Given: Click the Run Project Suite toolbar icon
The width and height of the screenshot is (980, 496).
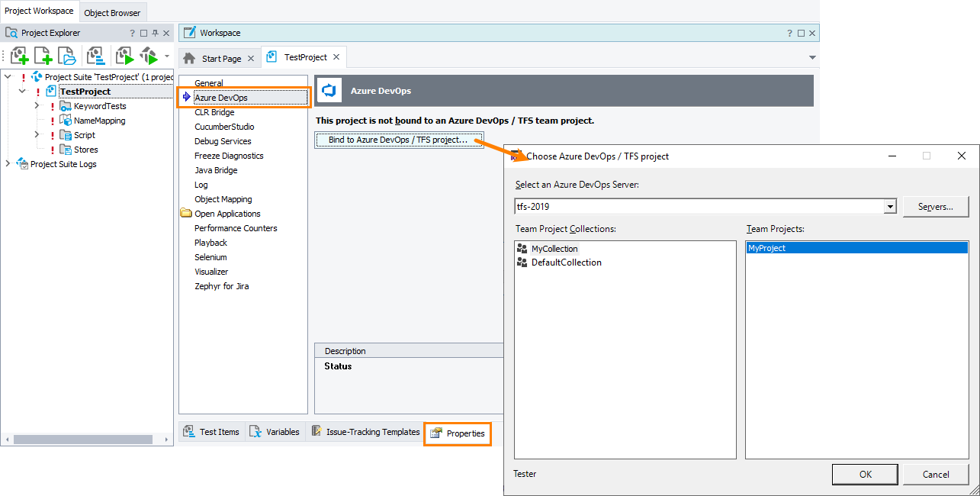Looking at the screenshot, I should coord(148,56).
